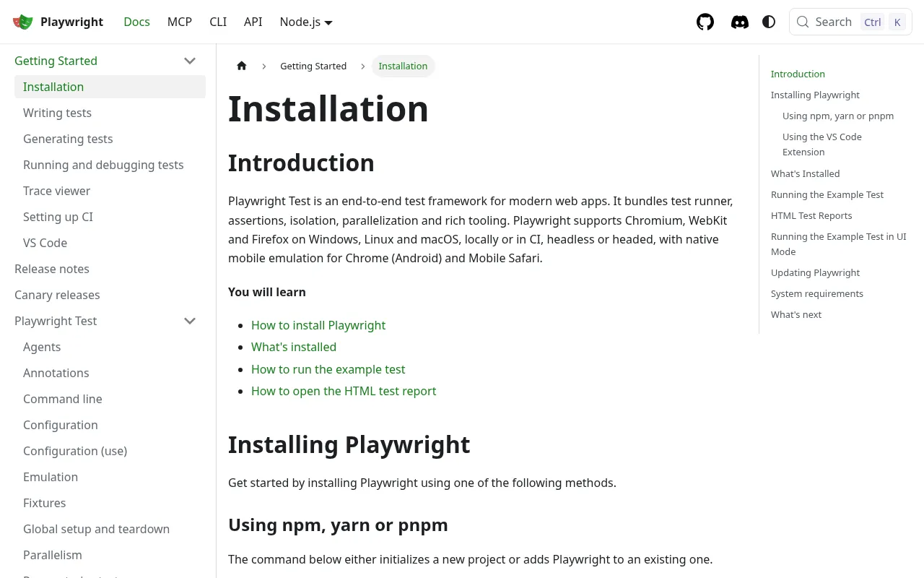Follow What's installed link
The height and width of the screenshot is (578, 924).
pyautogui.click(x=294, y=347)
